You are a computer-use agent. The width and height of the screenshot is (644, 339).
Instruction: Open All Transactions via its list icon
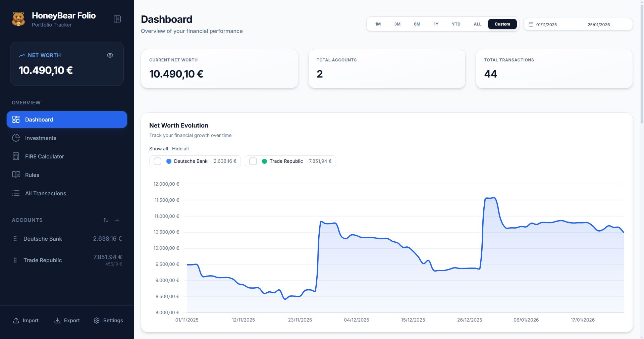coord(16,193)
